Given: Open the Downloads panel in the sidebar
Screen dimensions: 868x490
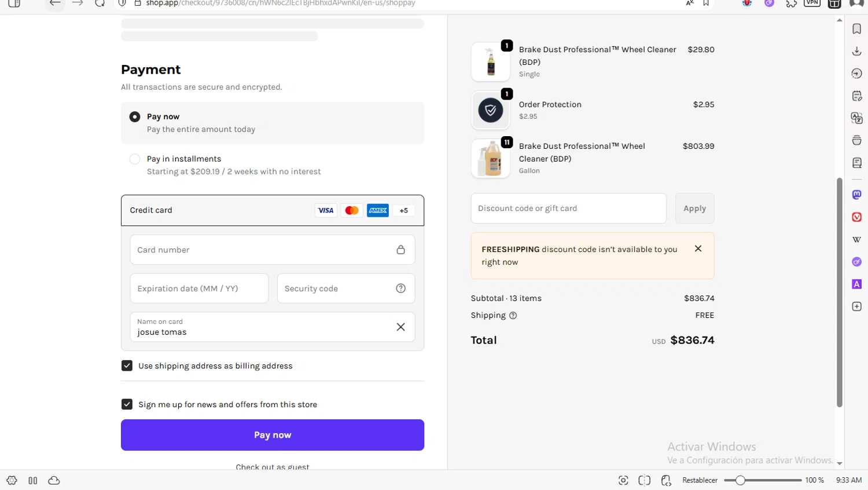Looking at the screenshot, I should [x=856, y=52].
